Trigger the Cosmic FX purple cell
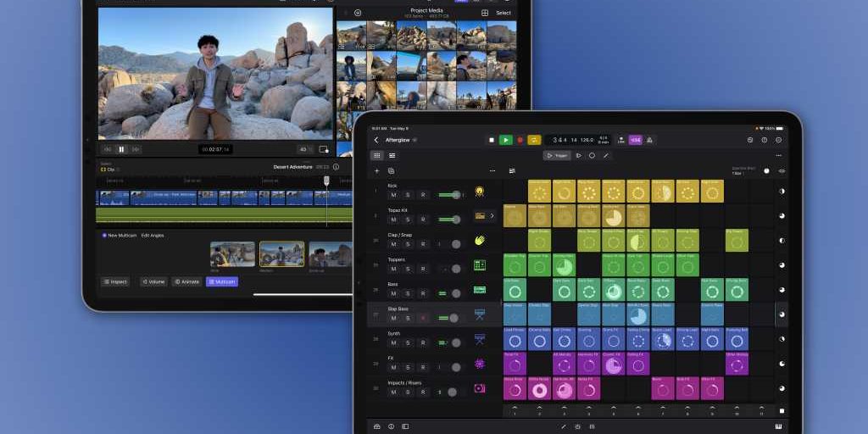868x434 pixels. point(614,364)
